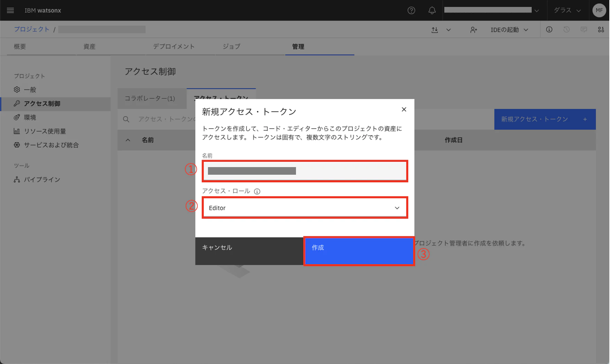Open the project information icon
610x364 pixels.
[549, 29]
